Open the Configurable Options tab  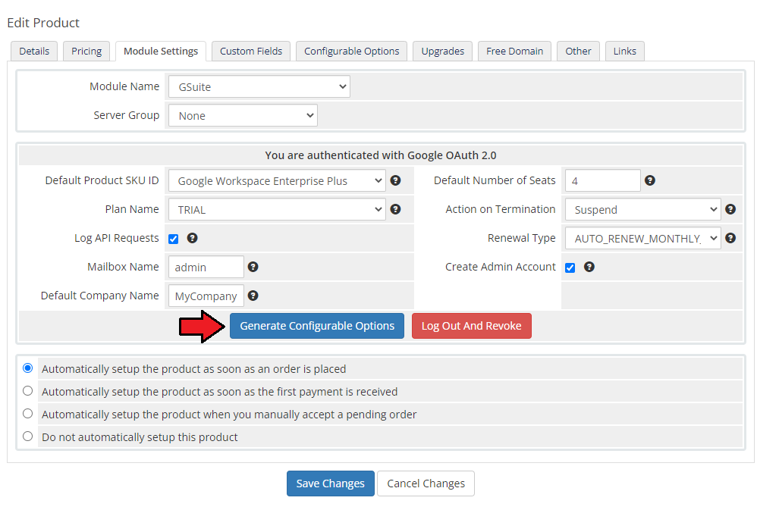(x=351, y=51)
